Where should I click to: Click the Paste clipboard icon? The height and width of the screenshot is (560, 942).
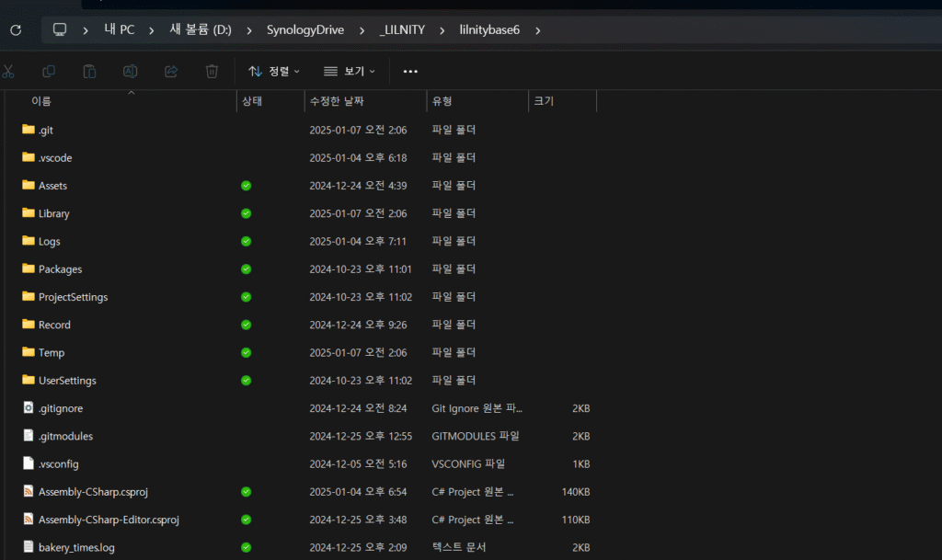point(89,71)
